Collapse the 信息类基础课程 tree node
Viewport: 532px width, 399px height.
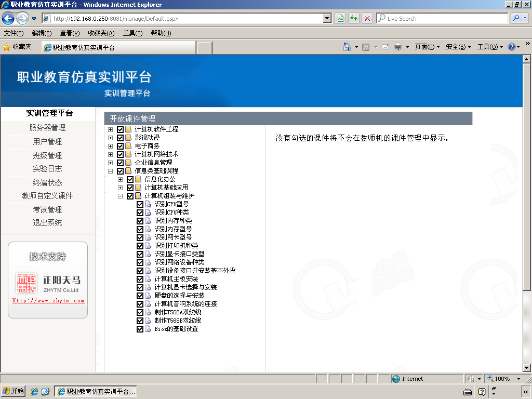pos(110,171)
